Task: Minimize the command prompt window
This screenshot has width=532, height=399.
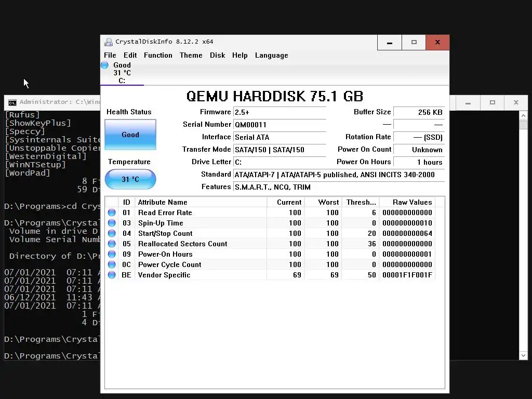Action: 468,103
